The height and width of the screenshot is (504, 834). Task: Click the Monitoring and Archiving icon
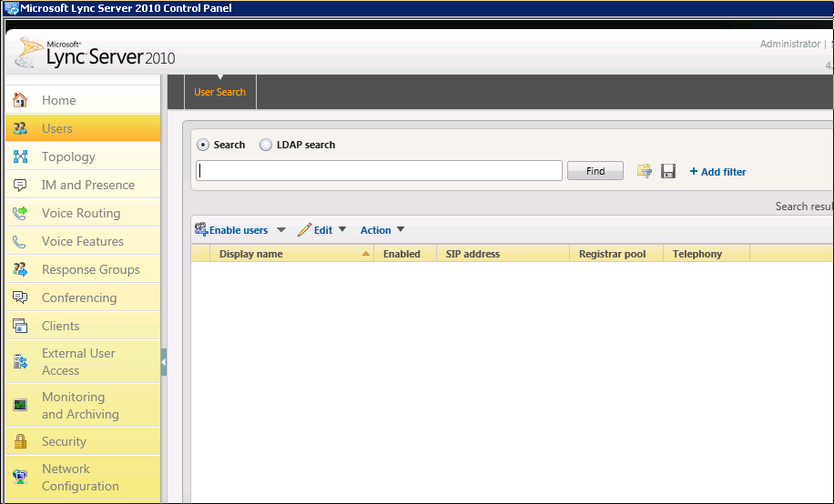[20, 405]
